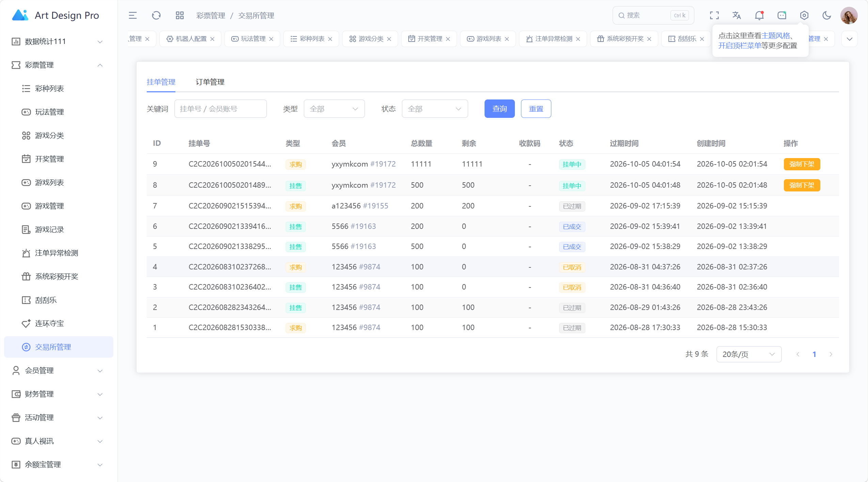Click the 开启顶栏菜单 link in the tooltip
This screenshot has width=868, height=482.
coord(740,46)
